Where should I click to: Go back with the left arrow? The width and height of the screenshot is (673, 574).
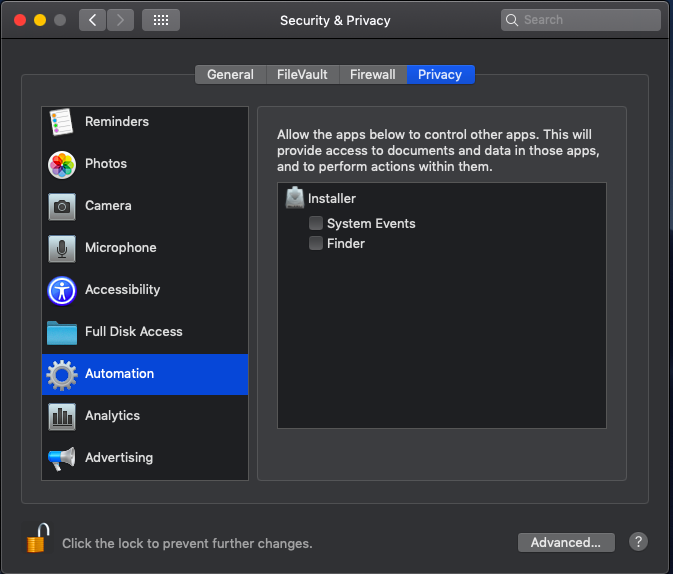92,20
